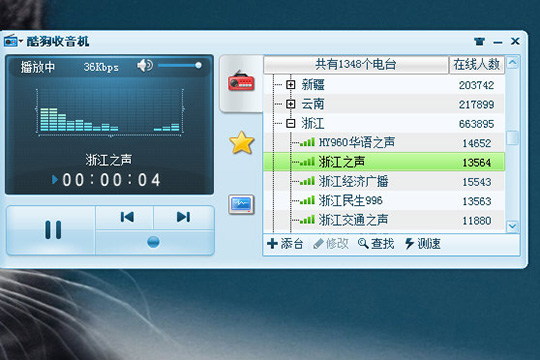Expand the 云南 tree node

point(291,104)
